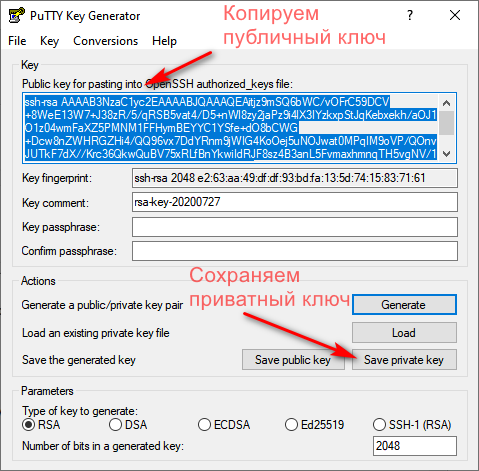Click the public key scrollbar thumb

point(447,123)
